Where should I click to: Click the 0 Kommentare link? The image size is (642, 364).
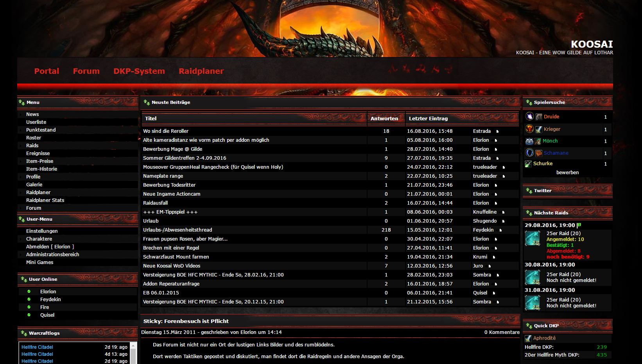click(502, 332)
